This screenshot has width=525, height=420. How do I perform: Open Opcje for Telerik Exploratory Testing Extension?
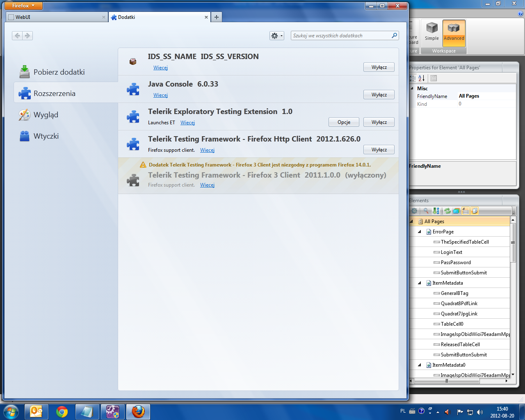click(x=344, y=122)
